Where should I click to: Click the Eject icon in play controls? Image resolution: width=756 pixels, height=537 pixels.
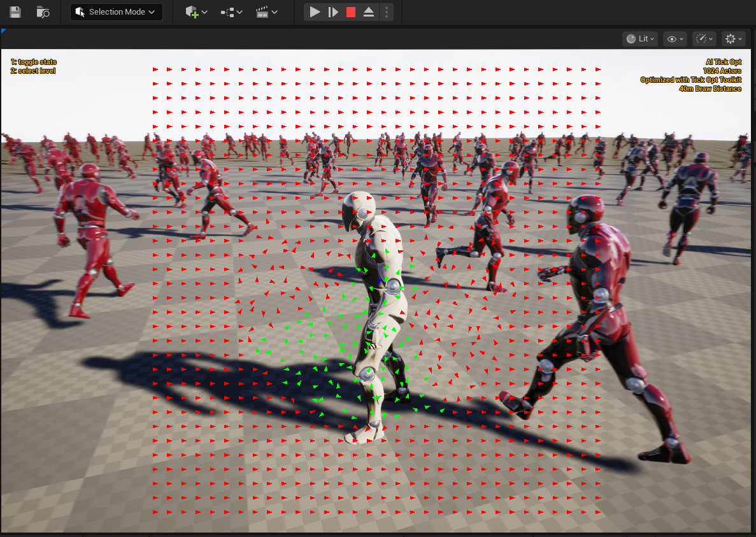pyautogui.click(x=369, y=12)
